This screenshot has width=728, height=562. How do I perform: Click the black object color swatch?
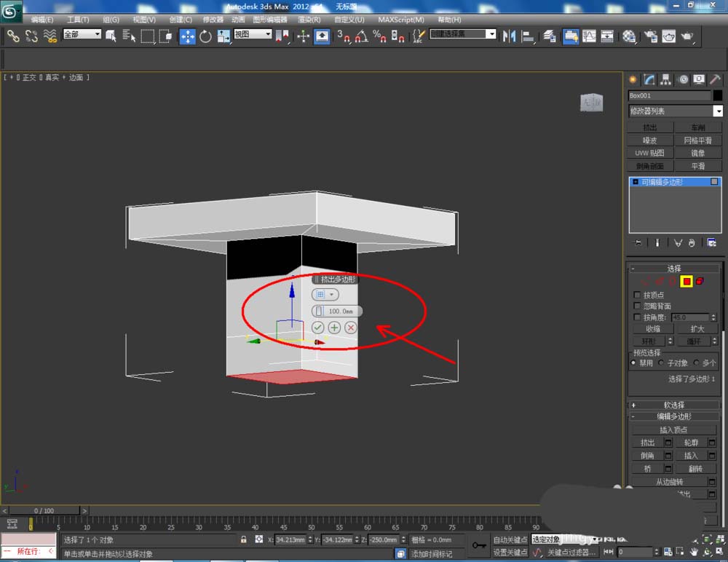pyautogui.click(x=718, y=95)
